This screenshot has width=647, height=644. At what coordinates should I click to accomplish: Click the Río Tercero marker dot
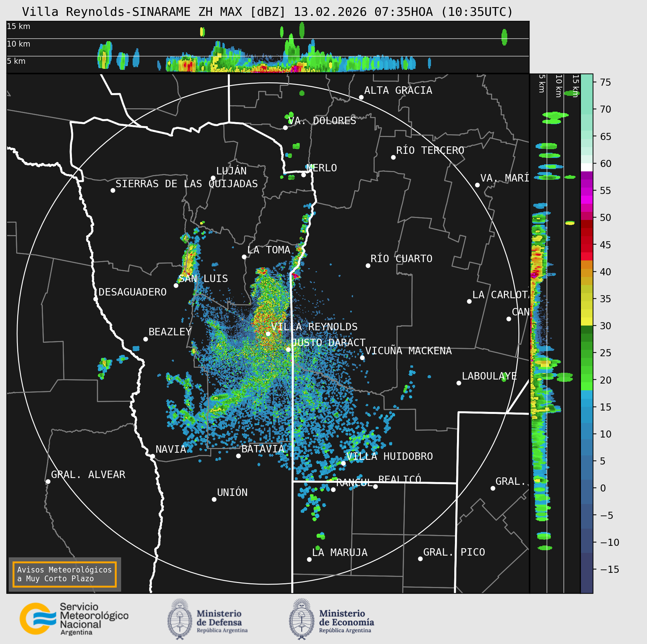tap(393, 157)
